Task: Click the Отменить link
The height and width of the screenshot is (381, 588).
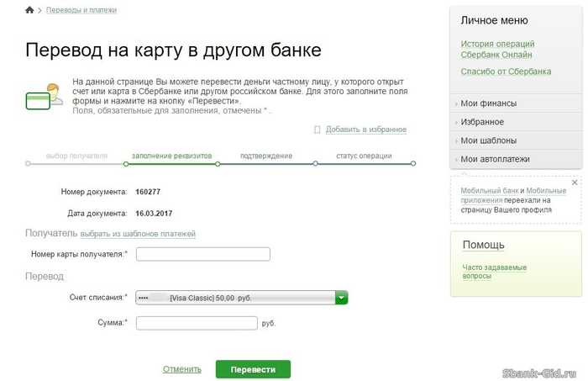Action: pyautogui.click(x=182, y=369)
